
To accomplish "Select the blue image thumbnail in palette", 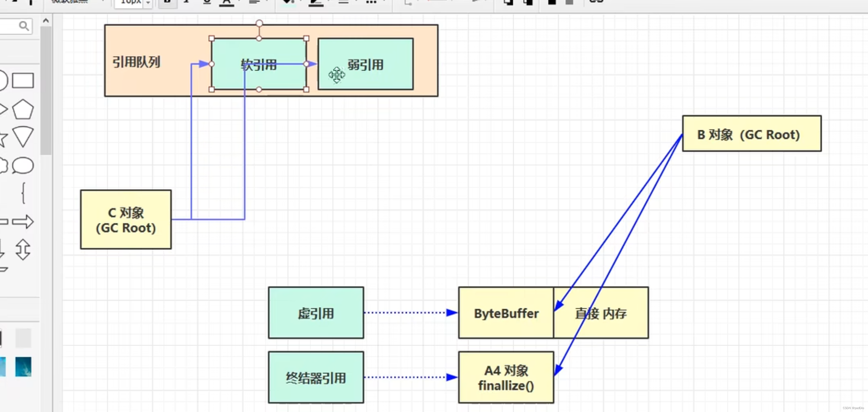I will tap(23, 367).
